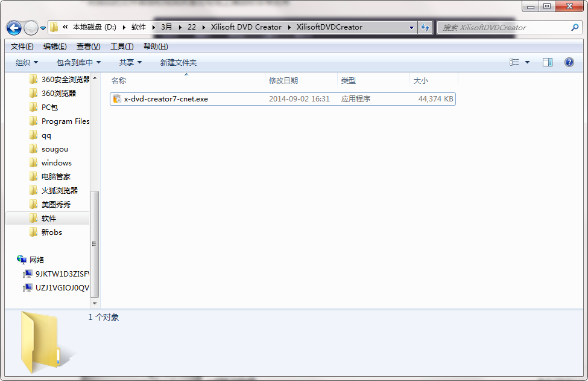
Task: Open the 22 breadcrumb folder
Action: tap(192, 27)
